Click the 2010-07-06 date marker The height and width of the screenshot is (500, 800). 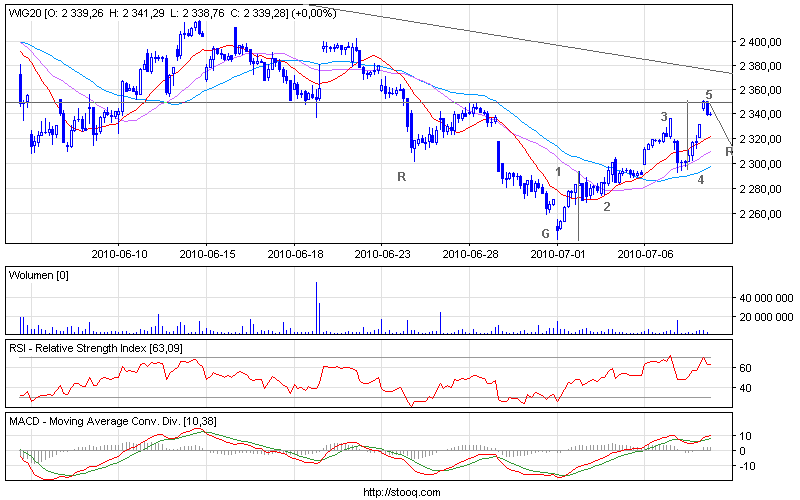click(644, 255)
